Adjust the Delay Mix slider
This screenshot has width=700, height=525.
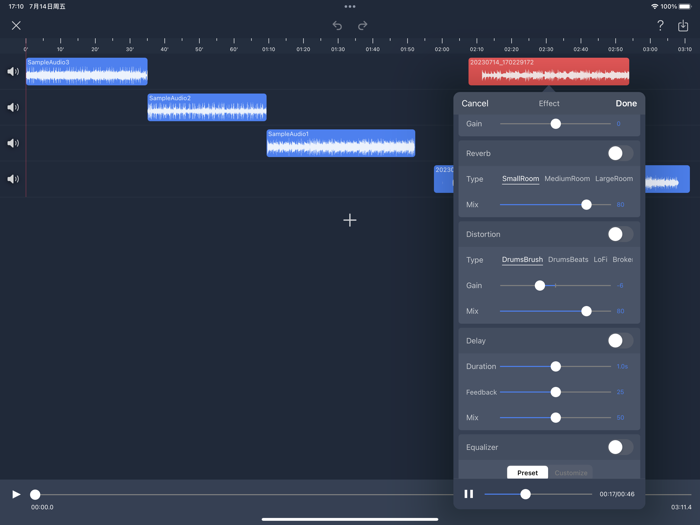point(555,417)
